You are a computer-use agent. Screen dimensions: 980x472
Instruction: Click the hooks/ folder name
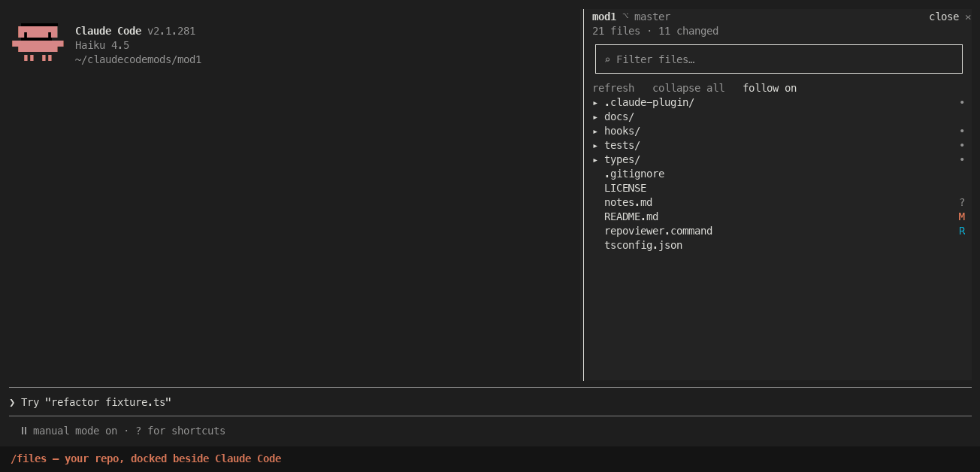pos(622,131)
